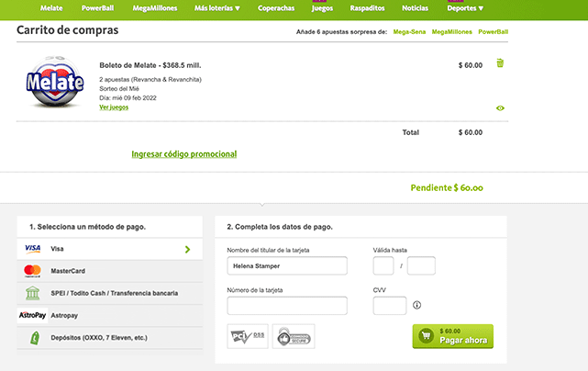Delete the Melate ticket with trash icon
588x371 pixels.
(500, 62)
